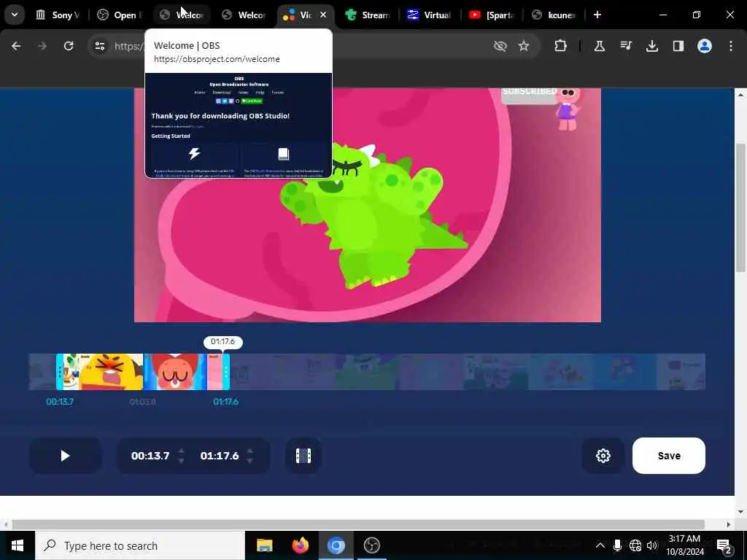
Task: Save the trimmed video
Action: click(668, 456)
